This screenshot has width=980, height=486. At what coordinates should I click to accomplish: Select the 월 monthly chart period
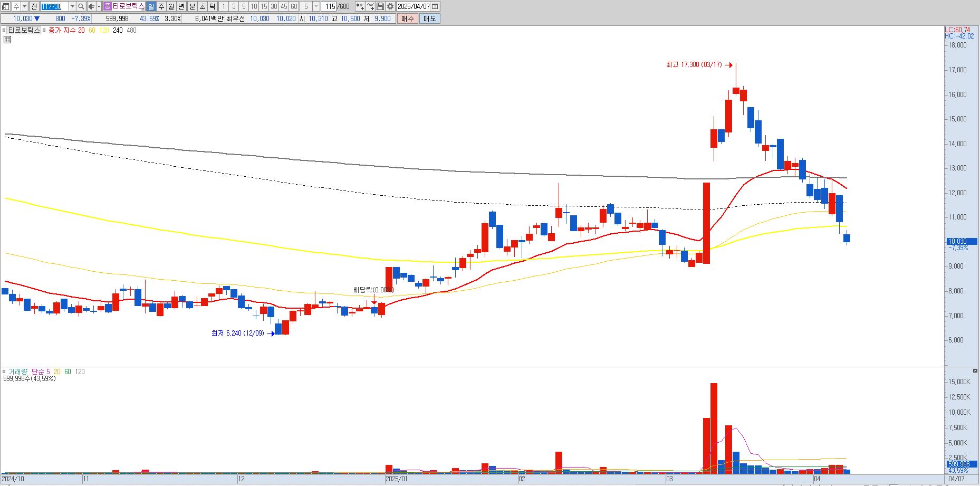click(x=171, y=6)
